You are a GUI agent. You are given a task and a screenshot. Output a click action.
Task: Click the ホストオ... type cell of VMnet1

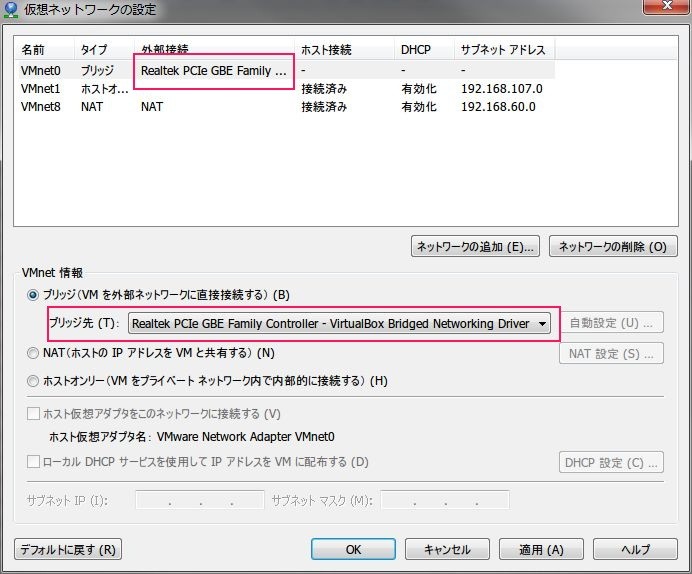coord(105,89)
